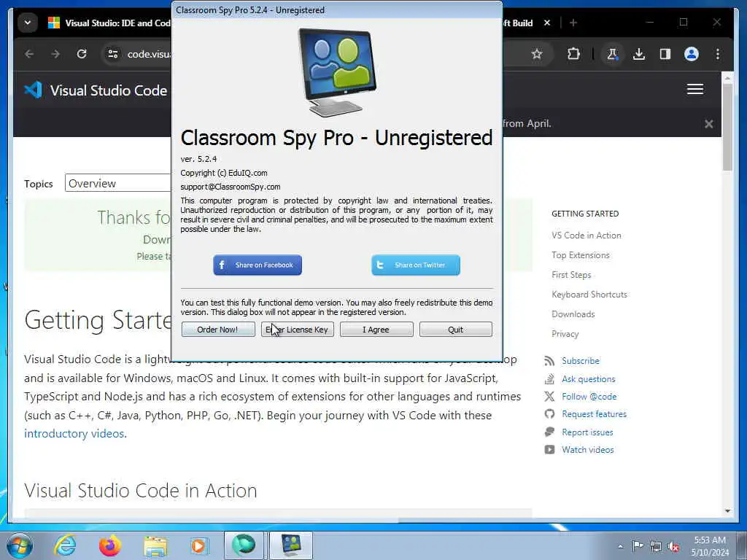Click the Report issues speech icon

point(549,432)
